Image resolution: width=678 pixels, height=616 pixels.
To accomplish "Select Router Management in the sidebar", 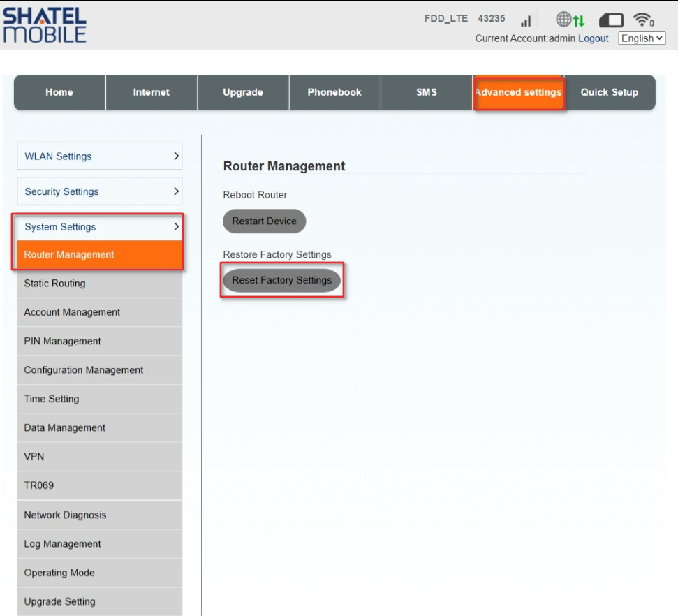I will coord(99,254).
